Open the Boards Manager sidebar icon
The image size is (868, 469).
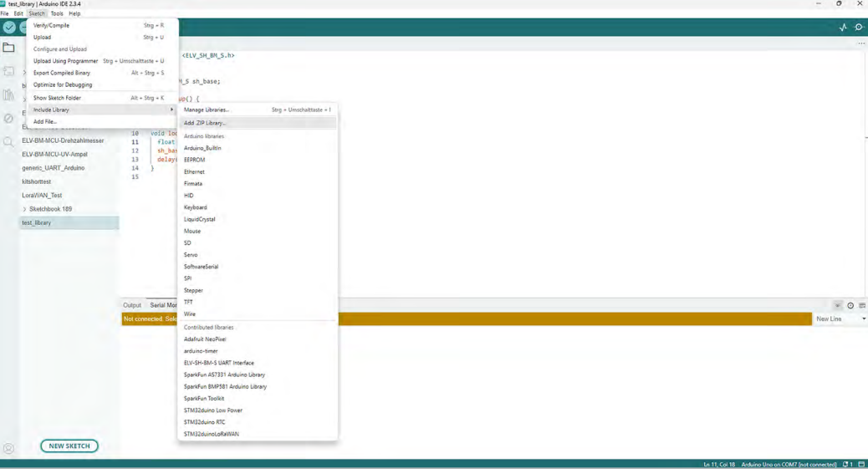point(8,72)
